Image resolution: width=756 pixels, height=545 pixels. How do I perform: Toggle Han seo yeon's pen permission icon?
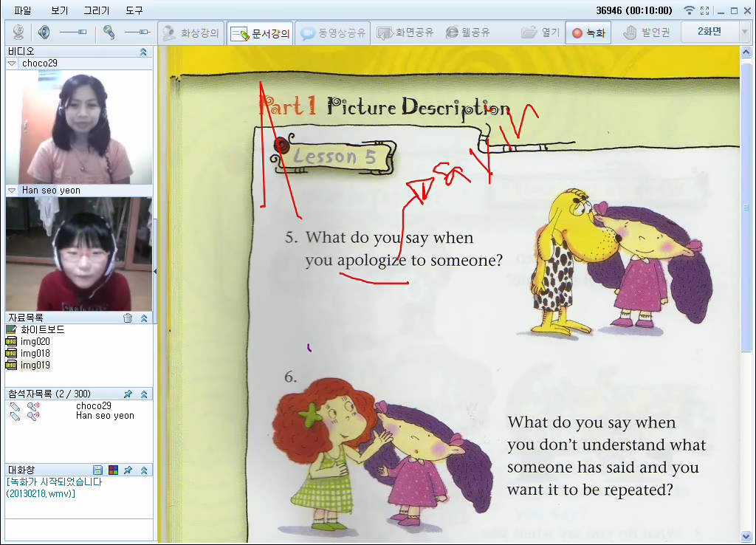tap(15, 416)
